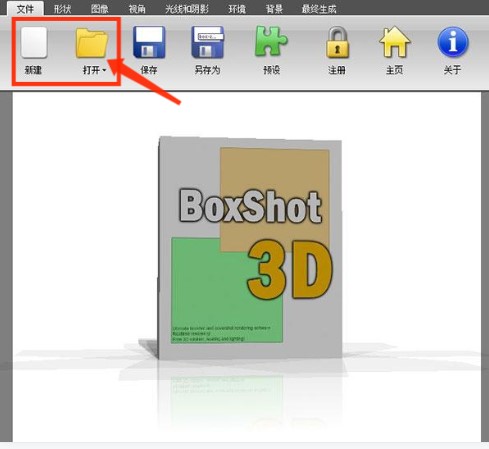
Task: Open the 关于 (About) info icon
Action: [453, 42]
